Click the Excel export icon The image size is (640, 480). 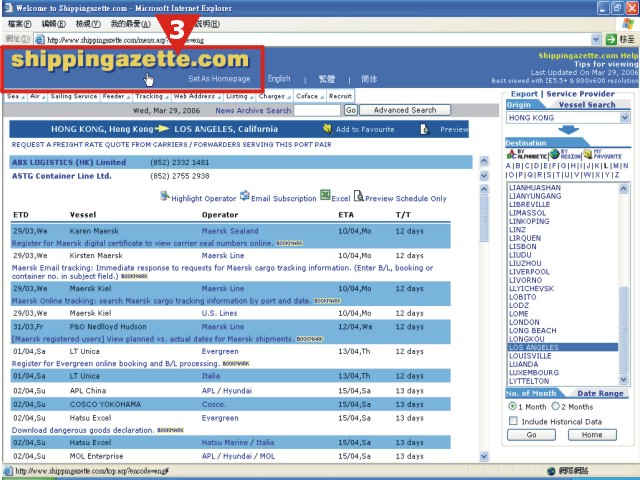325,195
